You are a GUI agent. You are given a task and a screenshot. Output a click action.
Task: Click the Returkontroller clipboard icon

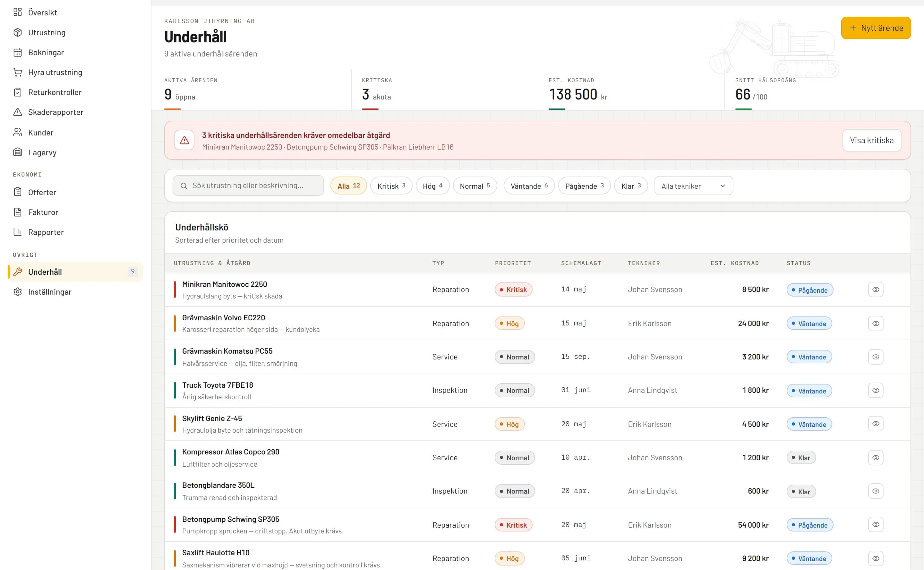click(17, 92)
